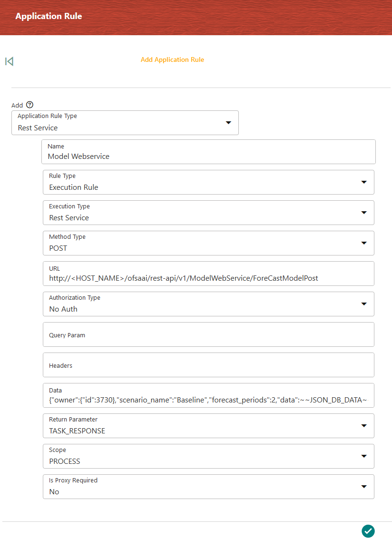
Task: Open the help icon beside Add
Action: click(x=30, y=105)
